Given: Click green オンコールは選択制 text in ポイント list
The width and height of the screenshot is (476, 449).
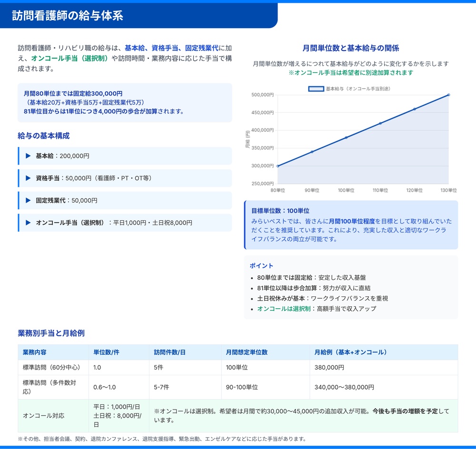Looking at the screenshot, I should (283, 309).
